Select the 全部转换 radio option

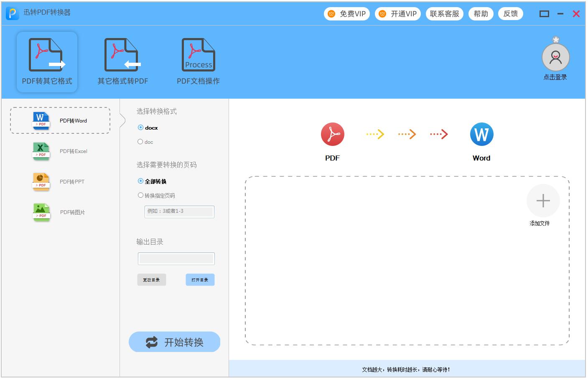pyautogui.click(x=140, y=181)
